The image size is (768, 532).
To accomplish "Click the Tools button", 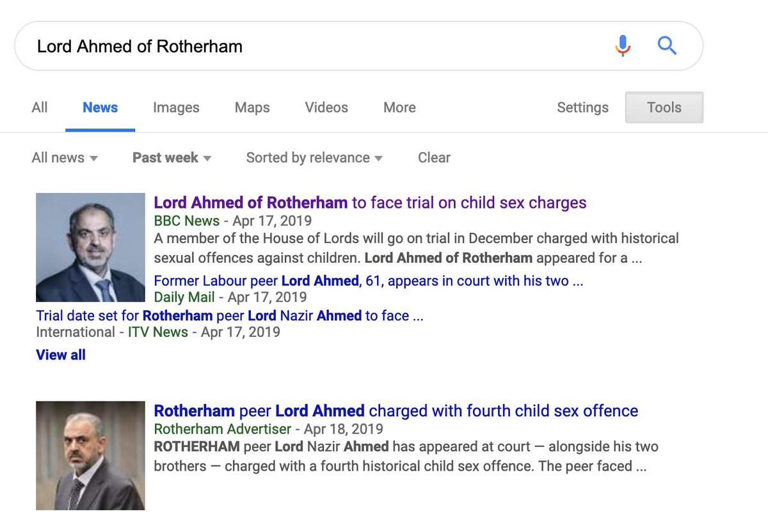I will 664,107.
